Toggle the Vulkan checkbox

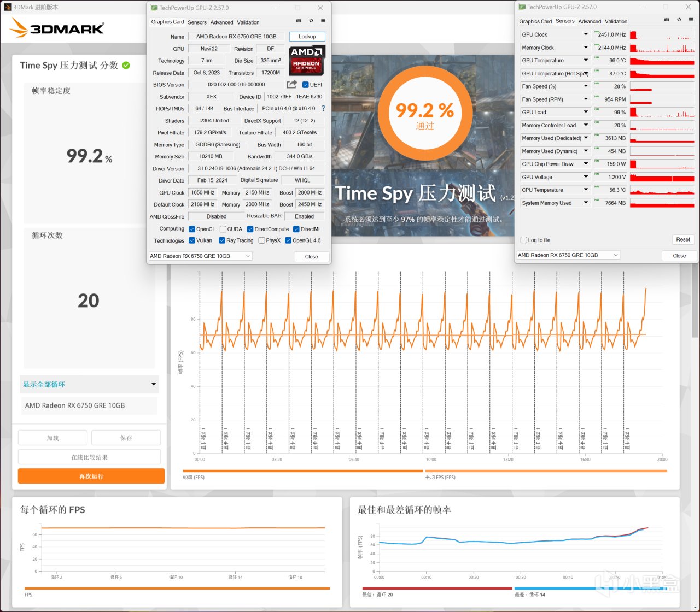[192, 240]
